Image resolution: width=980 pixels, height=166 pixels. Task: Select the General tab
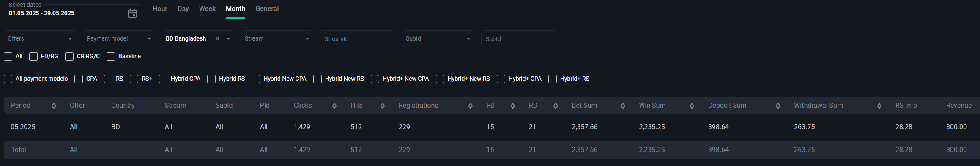(267, 8)
